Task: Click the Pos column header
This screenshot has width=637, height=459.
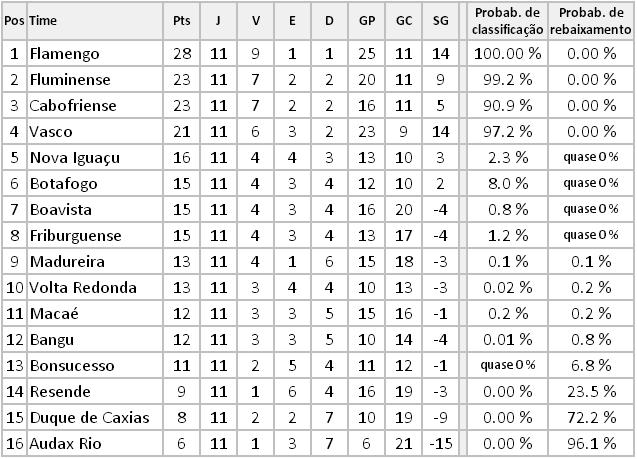Action: (x=14, y=20)
